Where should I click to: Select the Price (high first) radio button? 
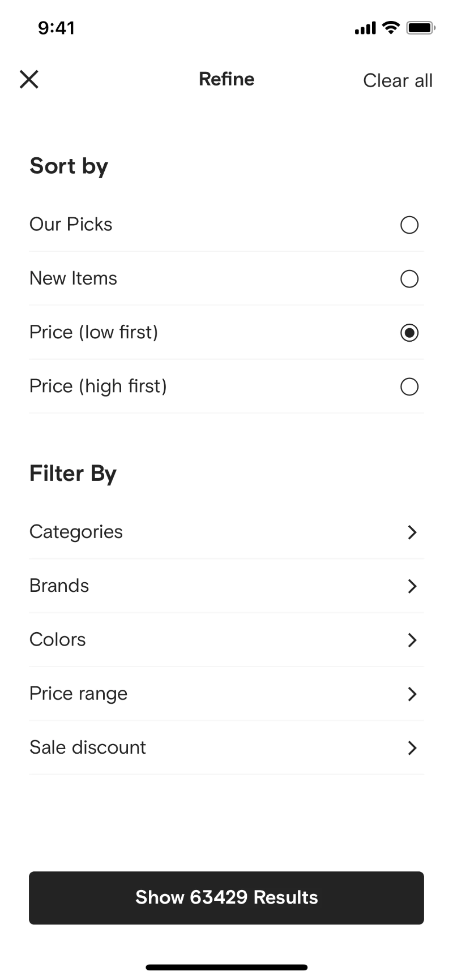pos(409,387)
